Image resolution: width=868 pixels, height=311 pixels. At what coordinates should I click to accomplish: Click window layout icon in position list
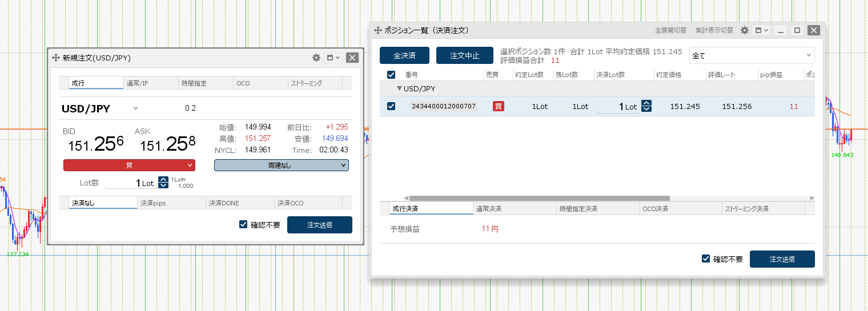[x=762, y=30]
